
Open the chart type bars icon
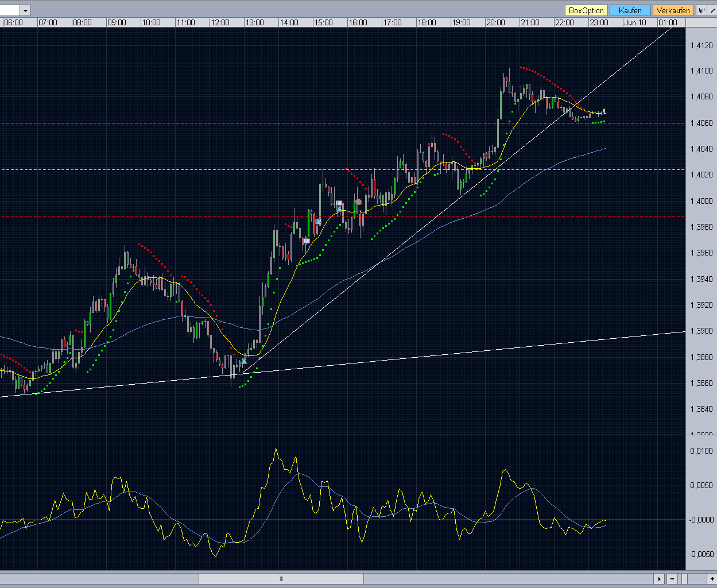click(701, 10)
